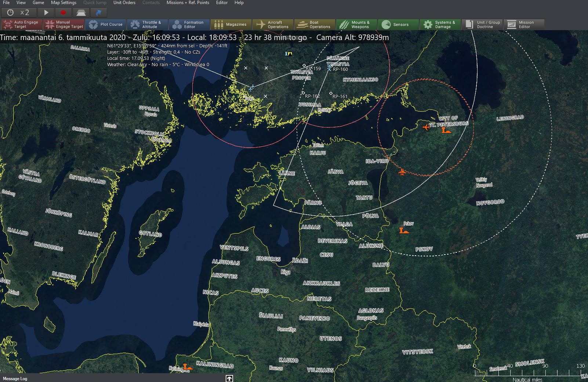Click the layered platform toolbar icon

tap(81, 12)
